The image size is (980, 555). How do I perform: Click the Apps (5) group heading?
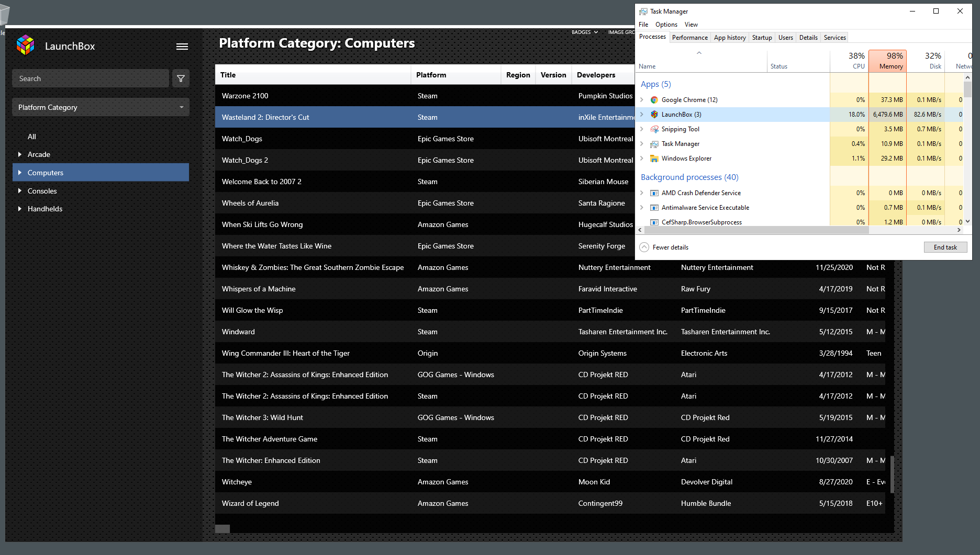[x=655, y=84]
